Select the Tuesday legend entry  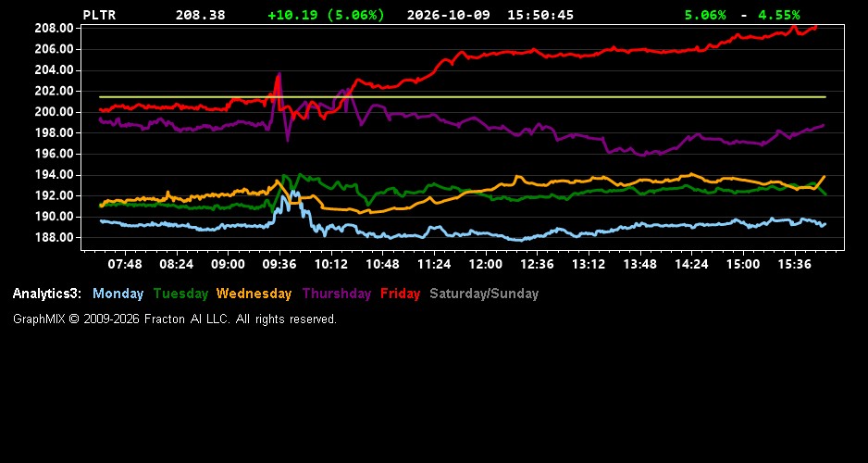(181, 294)
